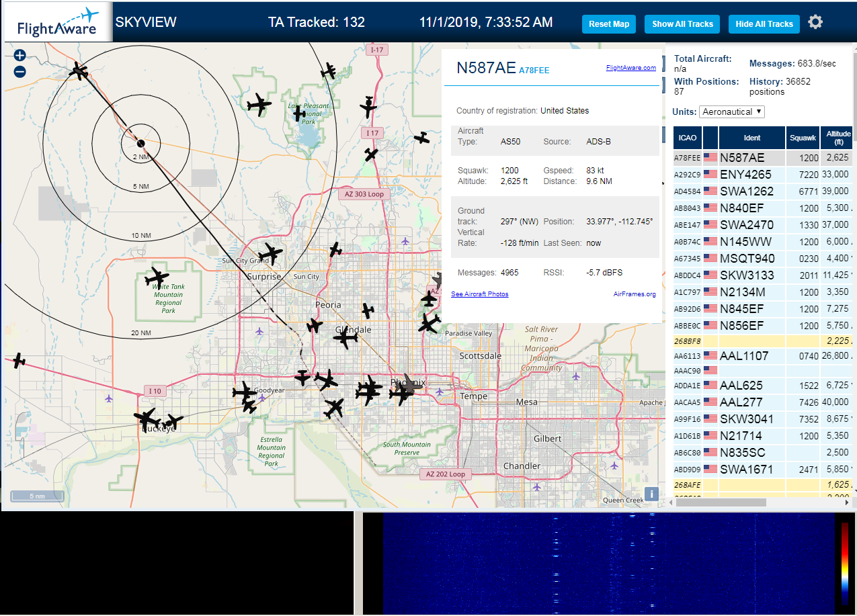Open the Units dropdown
Image resolution: width=857 pixels, height=616 pixels.
(x=732, y=112)
